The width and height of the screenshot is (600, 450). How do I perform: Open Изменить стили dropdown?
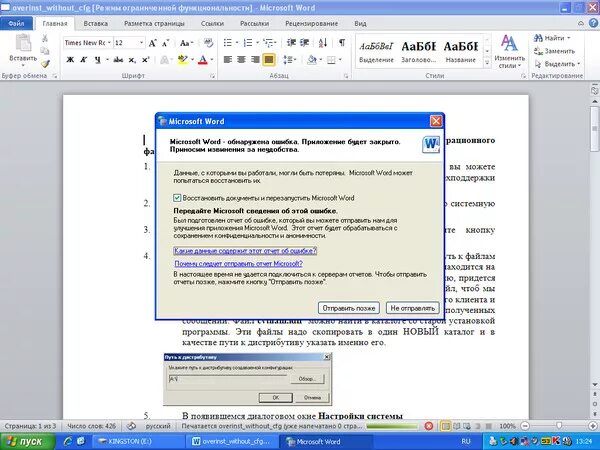click(x=509, y=52)
